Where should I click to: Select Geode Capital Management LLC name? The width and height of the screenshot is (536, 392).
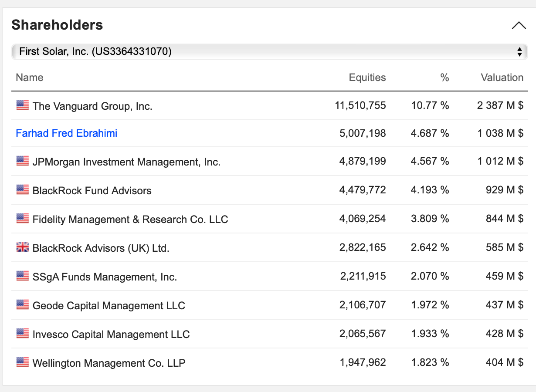109,306
